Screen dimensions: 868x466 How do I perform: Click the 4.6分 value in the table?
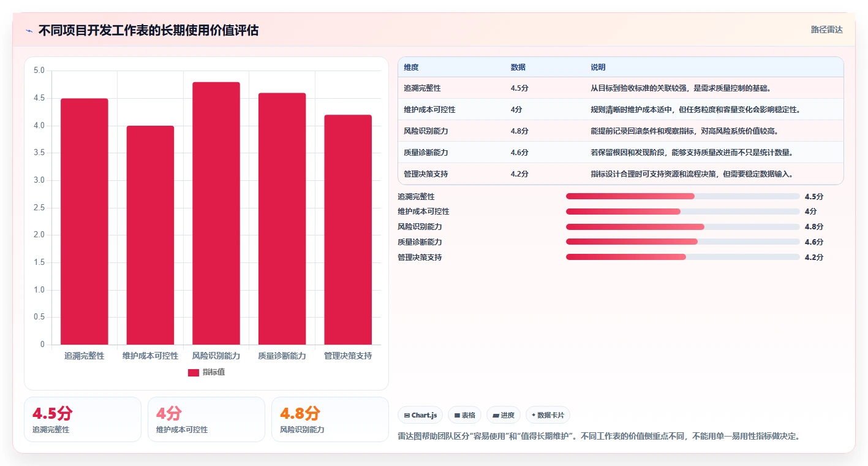point(519,153)
